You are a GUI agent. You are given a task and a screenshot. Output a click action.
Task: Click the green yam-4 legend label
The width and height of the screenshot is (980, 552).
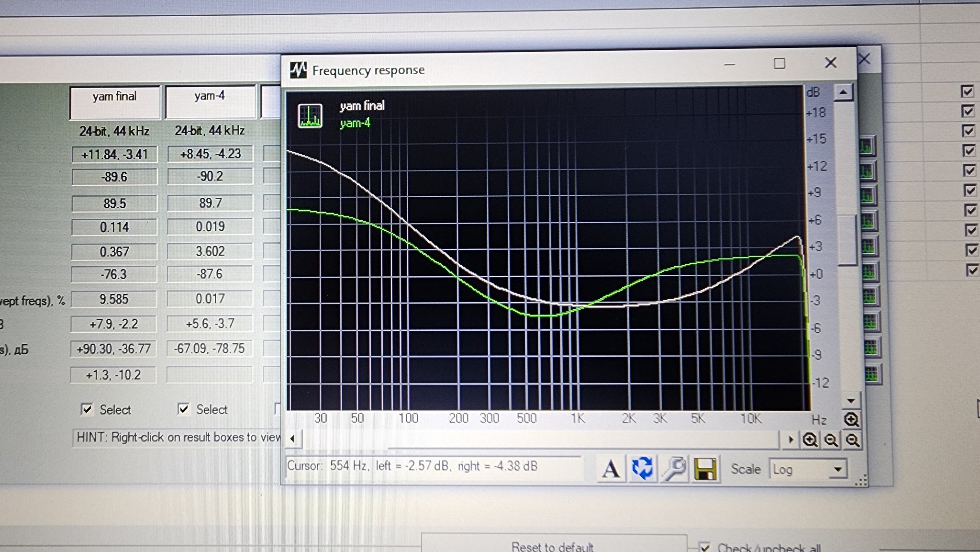(x=355, y=123)
